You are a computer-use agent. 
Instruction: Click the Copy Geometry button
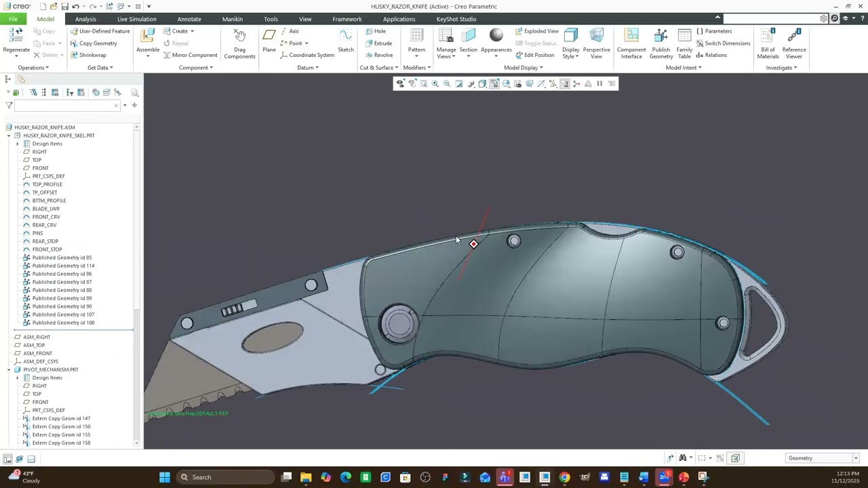click(x=94, y=43)
